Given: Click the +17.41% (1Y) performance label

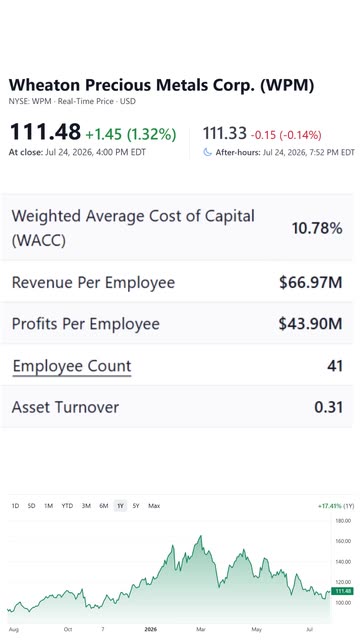Looking at the screenshot, I should click(336, 506).
